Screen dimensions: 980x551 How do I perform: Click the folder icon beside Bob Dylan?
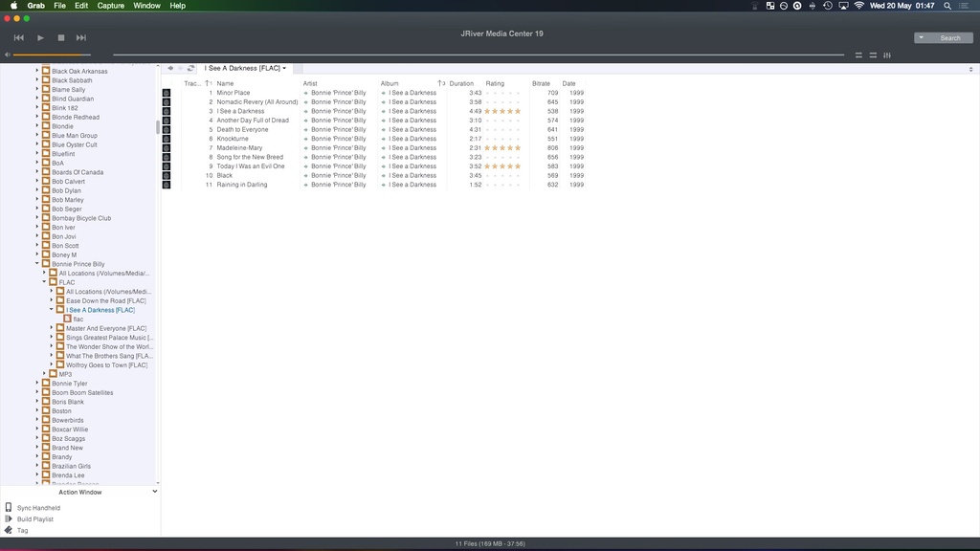coord(46,190)
